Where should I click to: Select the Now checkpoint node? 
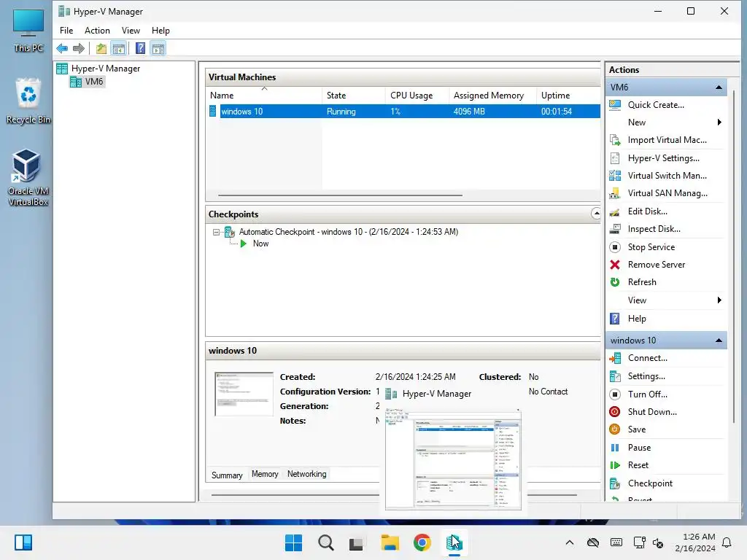pyautogui.click(x=260, y=244)
